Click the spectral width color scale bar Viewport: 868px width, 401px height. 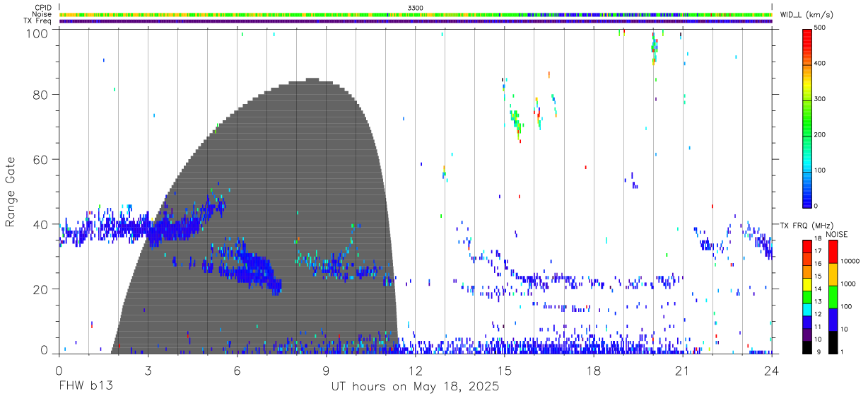807,117
